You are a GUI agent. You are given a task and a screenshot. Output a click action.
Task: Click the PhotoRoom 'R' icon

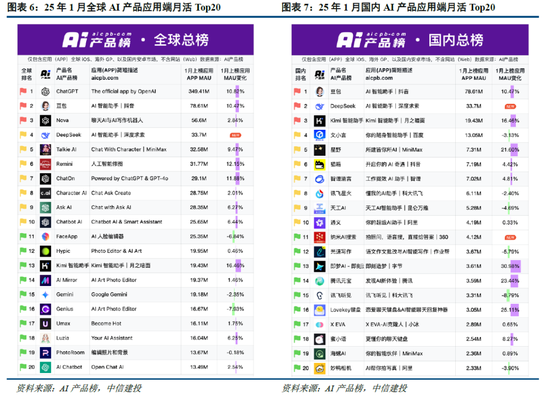click(x=45, y=353)
